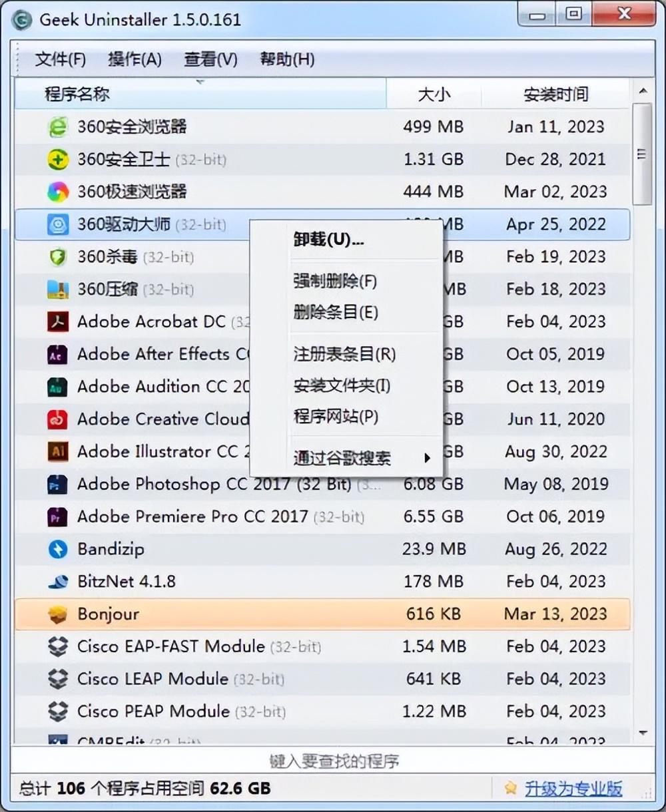Click the 360安全卫士 green plus icon

(58, 159)
